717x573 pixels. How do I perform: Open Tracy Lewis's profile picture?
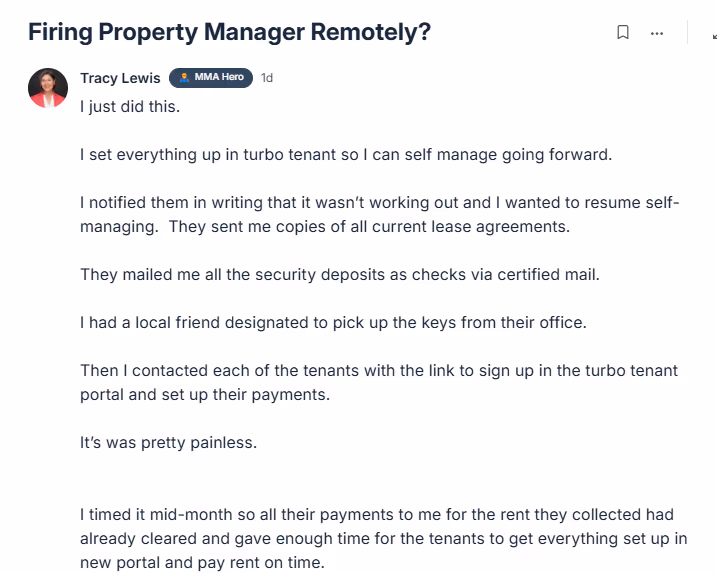tap(48, 88)
